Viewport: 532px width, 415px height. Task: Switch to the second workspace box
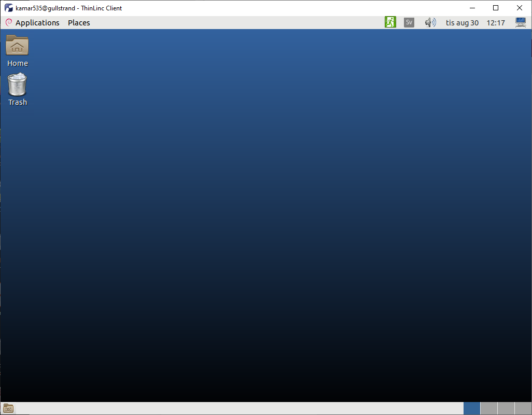coord(489,409)
